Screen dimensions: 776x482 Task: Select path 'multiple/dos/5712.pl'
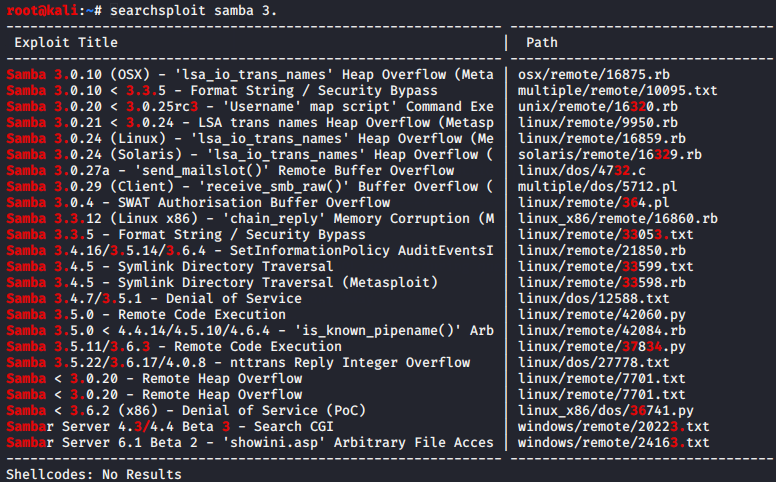tap(597, 187)
